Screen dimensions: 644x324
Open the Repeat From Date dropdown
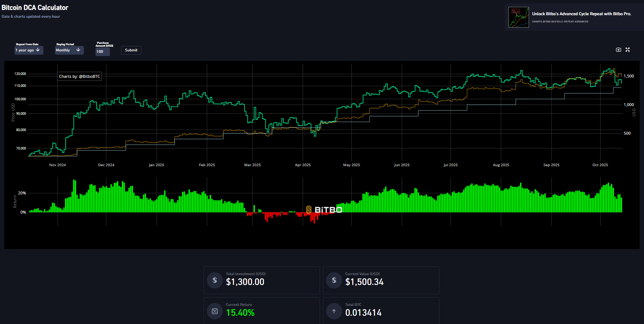click(x=29, y=50)
